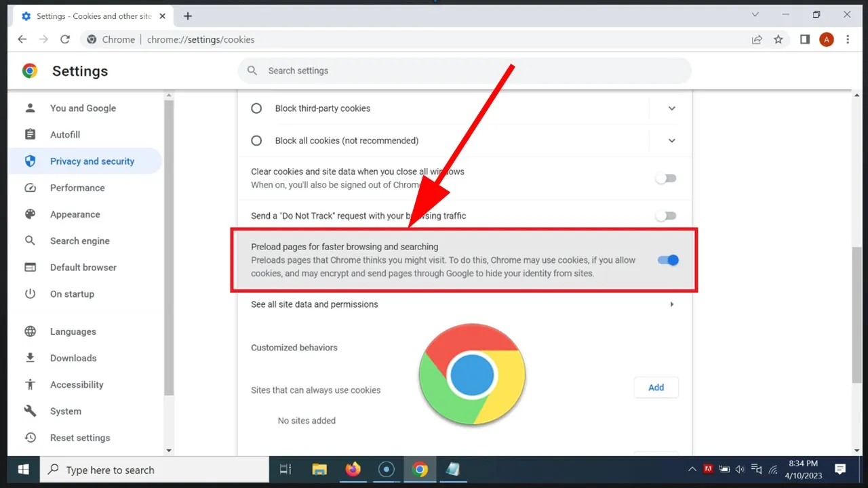
Task: Click the sidebar scroll down arrow
Action: pyautogui.click(x=169, y=450)
